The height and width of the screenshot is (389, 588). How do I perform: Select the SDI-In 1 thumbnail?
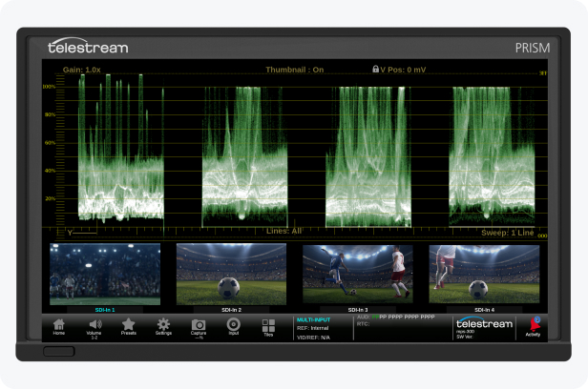click(105, 274)
